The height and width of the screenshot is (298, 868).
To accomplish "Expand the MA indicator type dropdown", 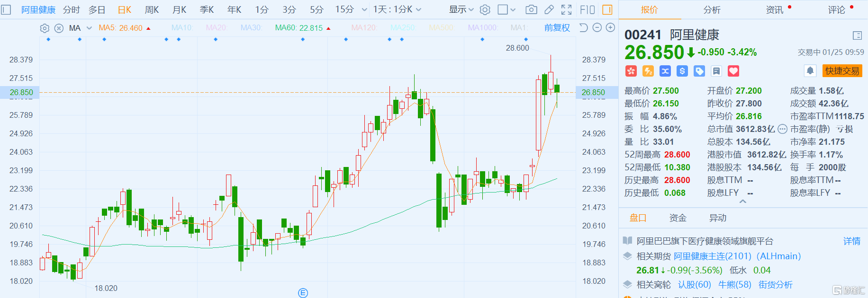I will coord(89,28).
